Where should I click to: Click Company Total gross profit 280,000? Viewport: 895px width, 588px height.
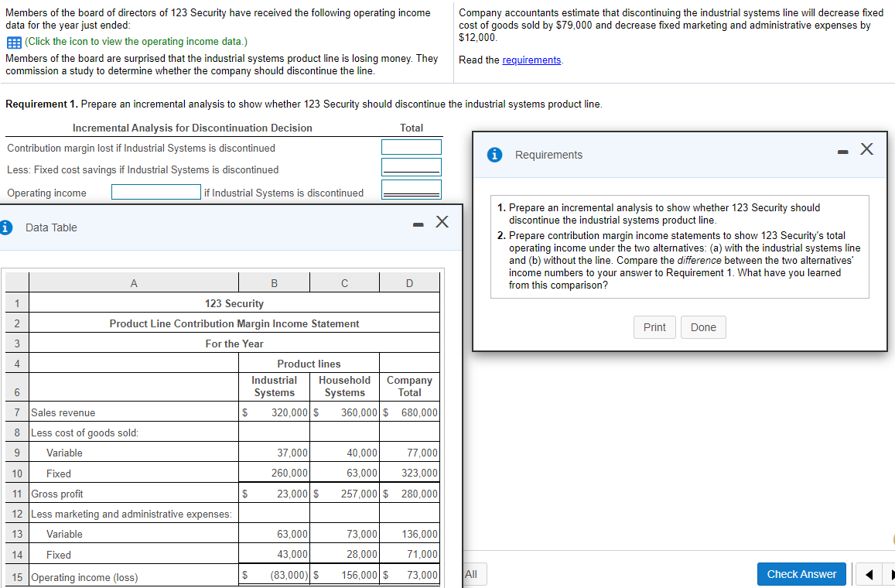[419, 494]
